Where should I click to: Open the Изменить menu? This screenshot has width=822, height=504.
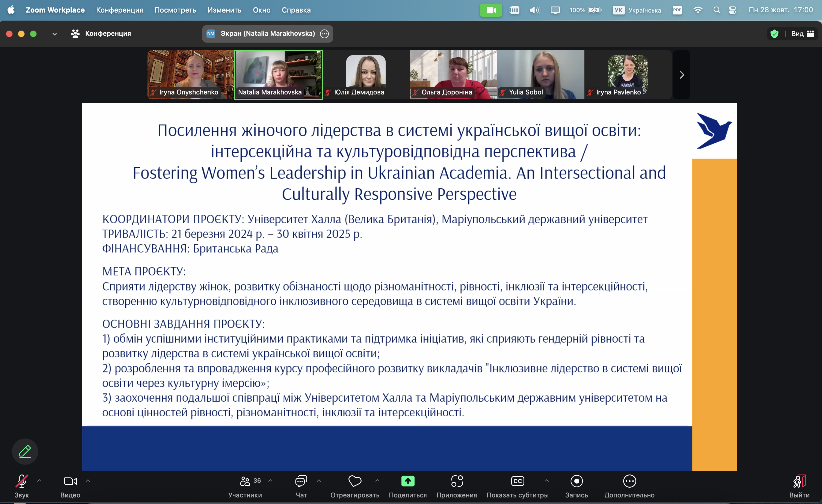tap(224, 10)
